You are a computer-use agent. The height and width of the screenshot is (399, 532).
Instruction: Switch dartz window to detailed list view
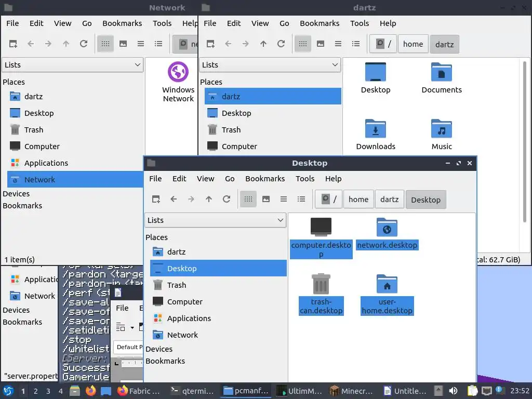355,44
